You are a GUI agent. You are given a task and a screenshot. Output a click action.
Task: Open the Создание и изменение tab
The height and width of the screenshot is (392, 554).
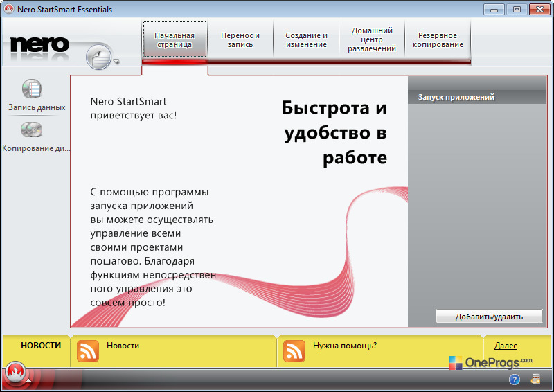point(306,39)
